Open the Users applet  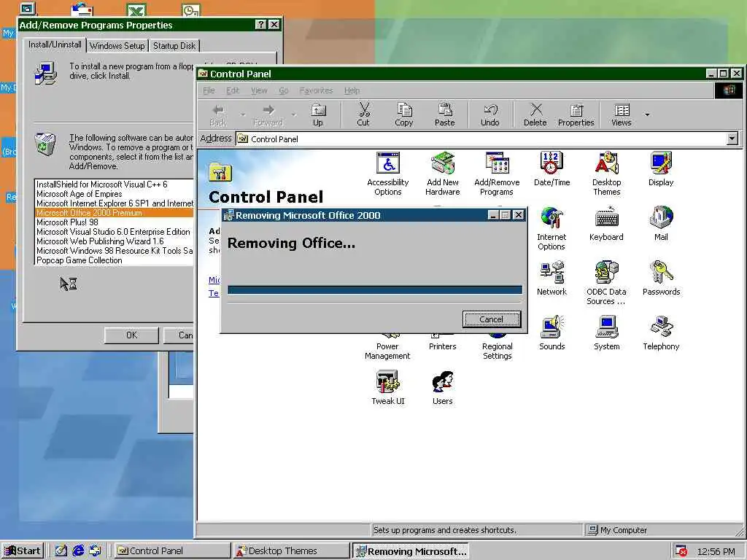pyautogui.click(x=443, y=388)
